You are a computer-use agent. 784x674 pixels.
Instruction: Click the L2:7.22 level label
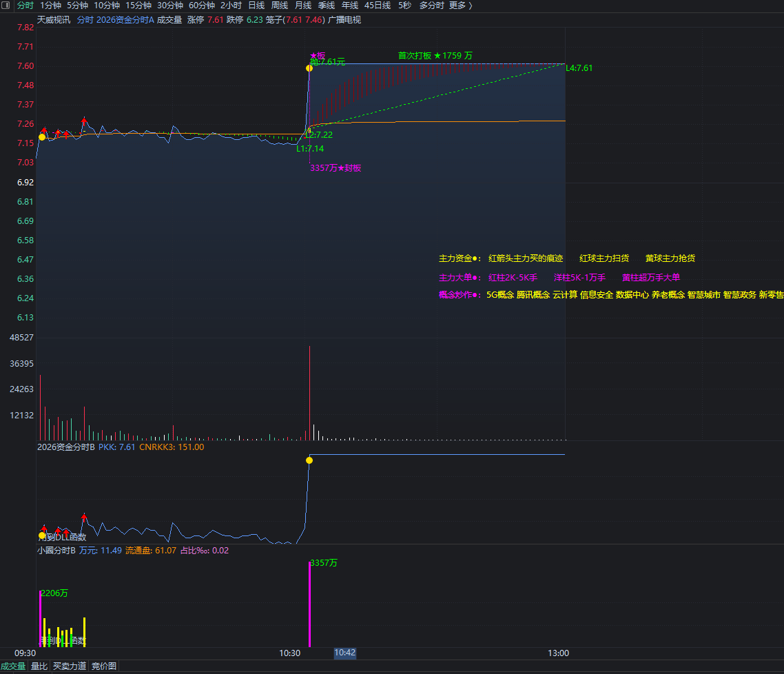tap(319, 135)
